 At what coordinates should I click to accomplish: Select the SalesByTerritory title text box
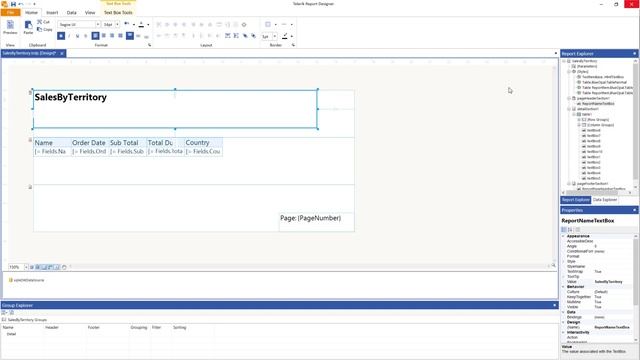coord(175,109)
